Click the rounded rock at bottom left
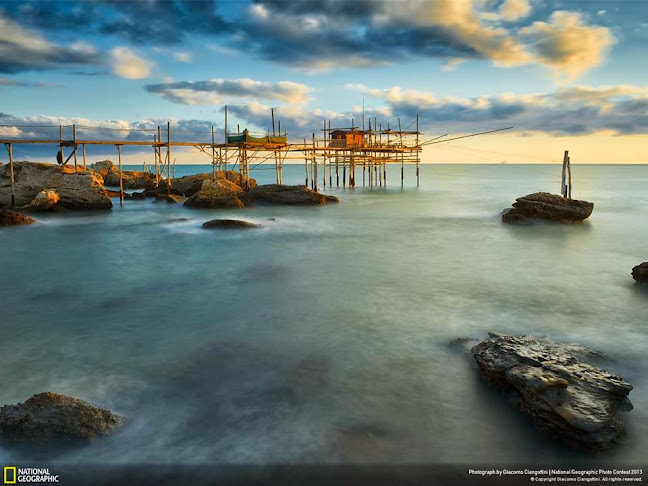This screenshot has height=486, width=648. click(x=57, y=416)
